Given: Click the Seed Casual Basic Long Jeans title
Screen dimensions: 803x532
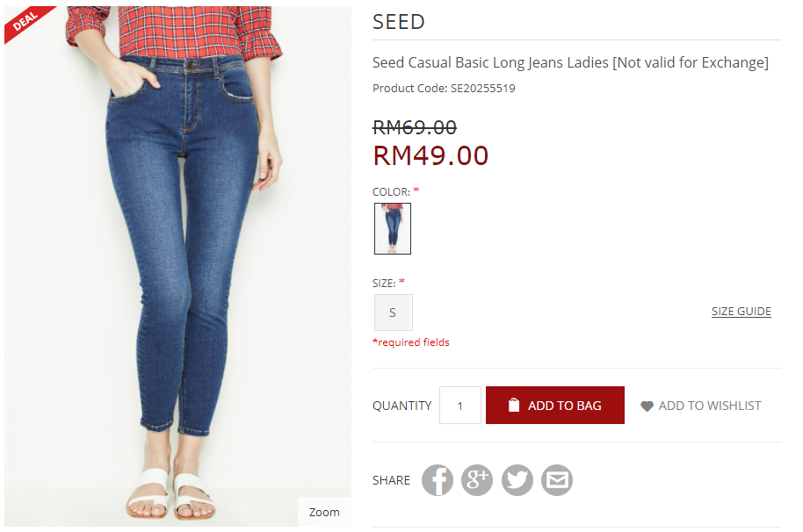Looking at the screenshot, I should [x=570, y=63].
